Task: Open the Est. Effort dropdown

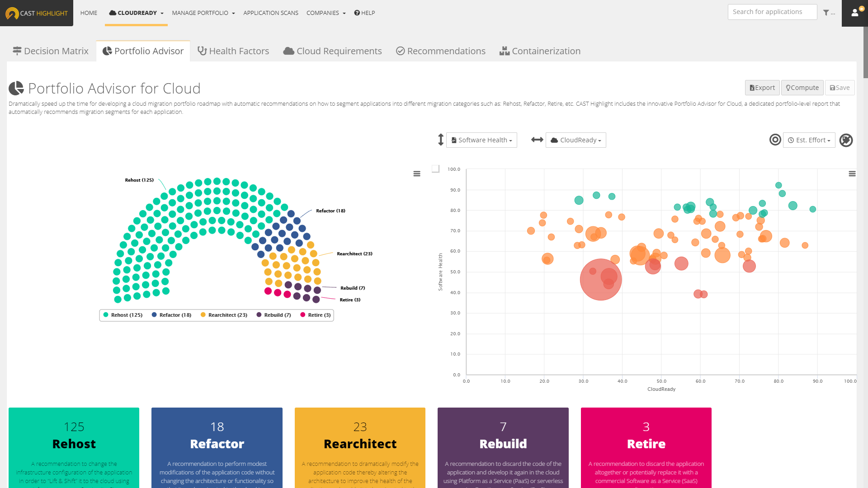Action: tap(809, 140)
